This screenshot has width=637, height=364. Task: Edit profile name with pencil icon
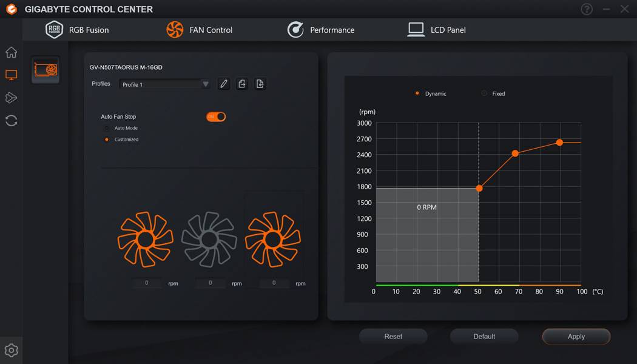[223, 84]
